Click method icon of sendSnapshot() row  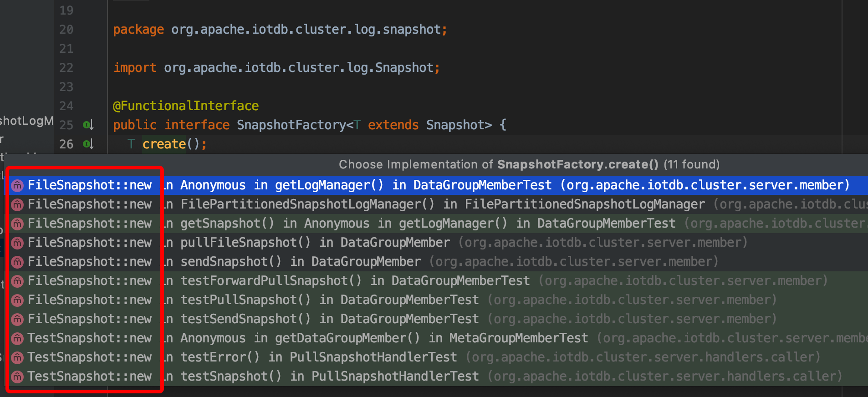(17, 262)
